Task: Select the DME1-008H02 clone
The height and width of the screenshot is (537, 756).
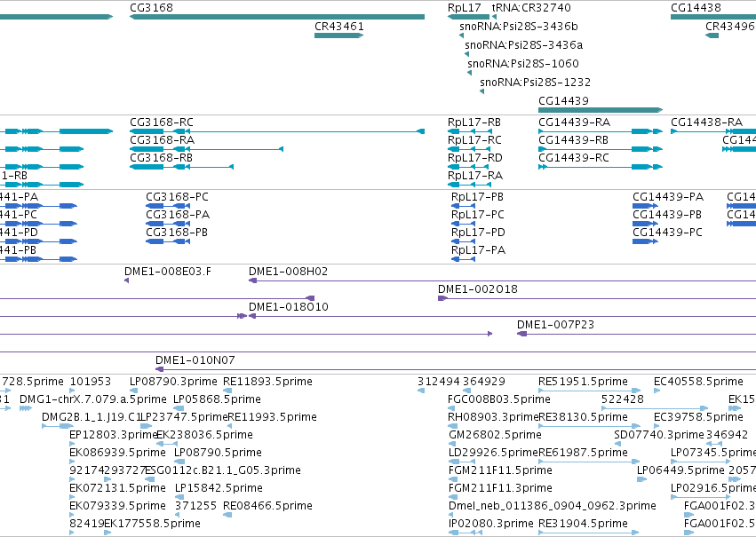Action: click(x=503, y=280)
